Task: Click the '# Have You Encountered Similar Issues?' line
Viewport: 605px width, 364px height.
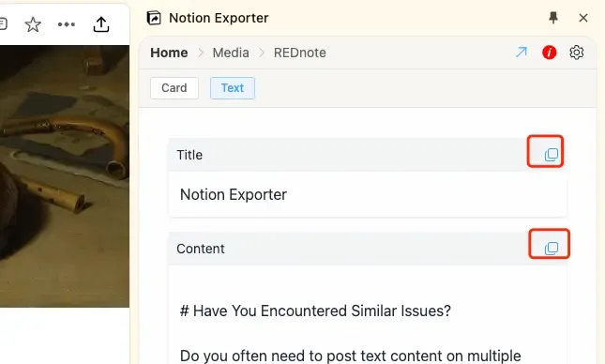Action: 315,311
